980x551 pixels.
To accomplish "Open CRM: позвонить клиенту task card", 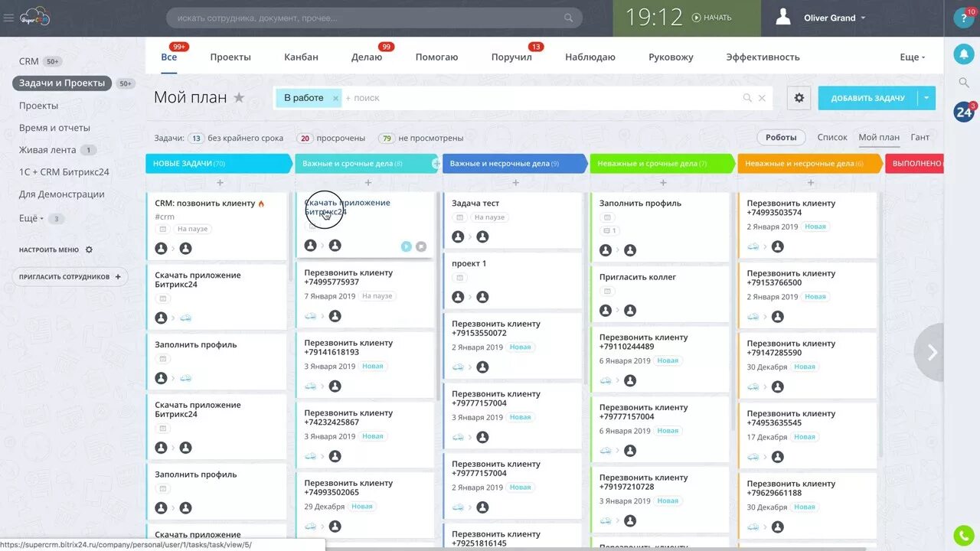I will [216, 225].
